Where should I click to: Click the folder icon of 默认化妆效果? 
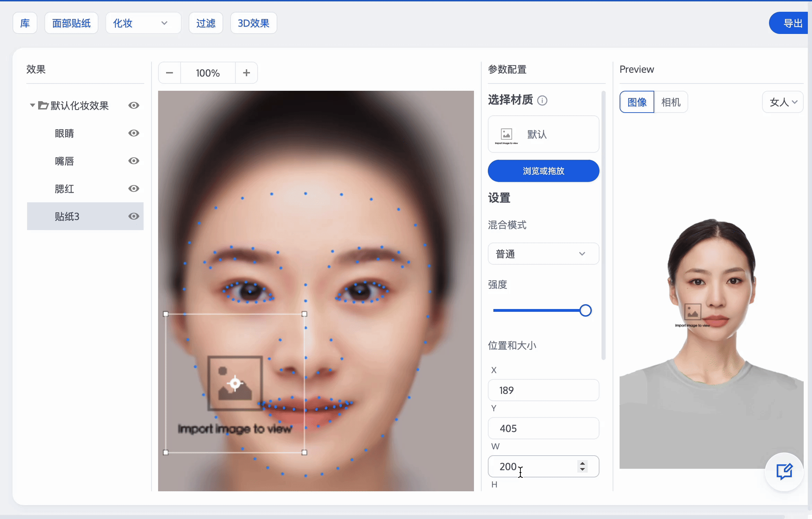(43, 105)
